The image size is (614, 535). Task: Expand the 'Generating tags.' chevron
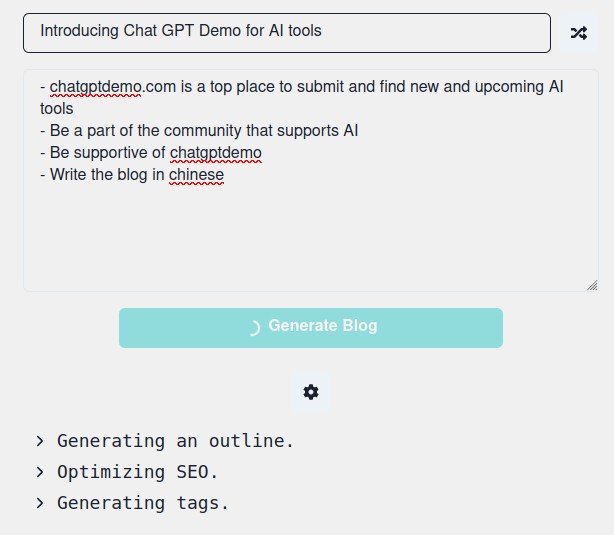coord(40,503)
